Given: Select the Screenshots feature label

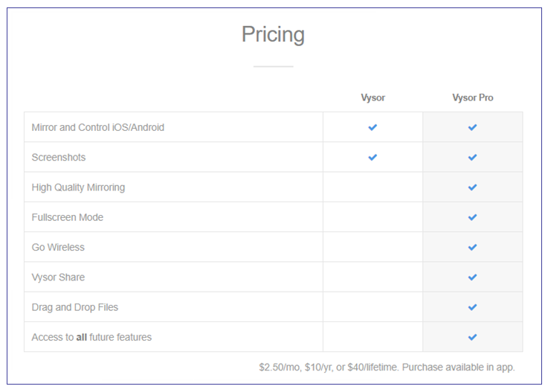Looking at the screenshot, I should point(58,157).
